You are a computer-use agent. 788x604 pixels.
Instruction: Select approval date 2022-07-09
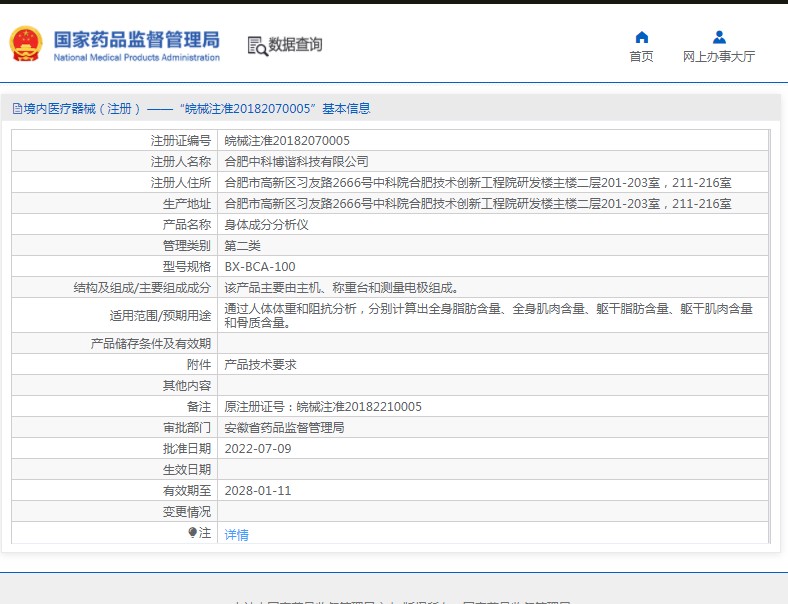(258, 449)
